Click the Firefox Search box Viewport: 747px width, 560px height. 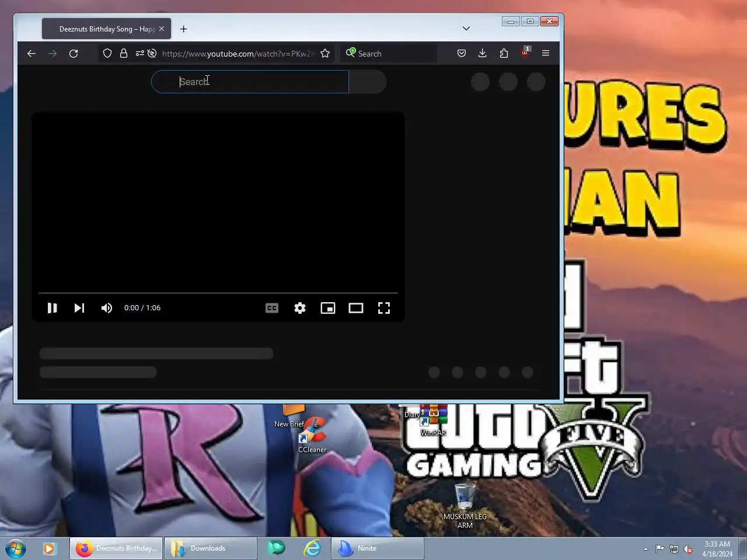click(x=389, y=53)
